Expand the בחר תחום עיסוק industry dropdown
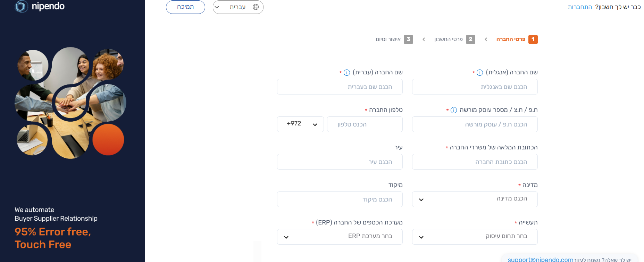The image size is (644, 262). point(475,237)
